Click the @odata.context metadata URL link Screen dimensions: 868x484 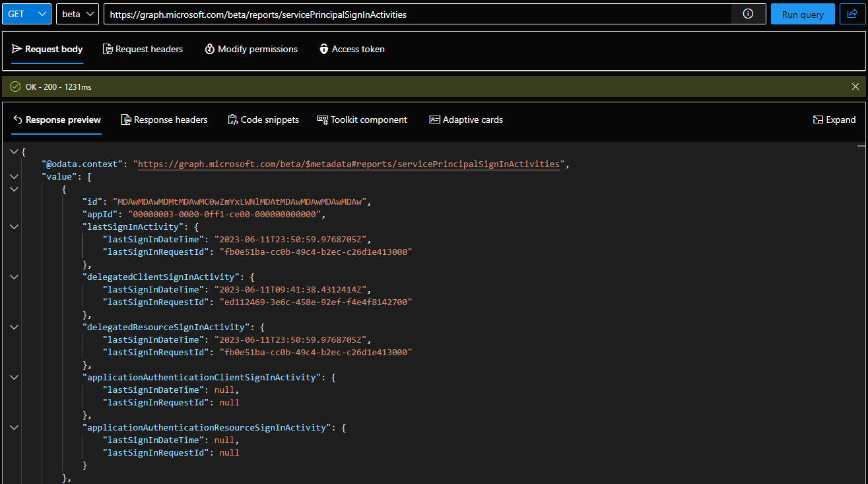tap(348, 164)
